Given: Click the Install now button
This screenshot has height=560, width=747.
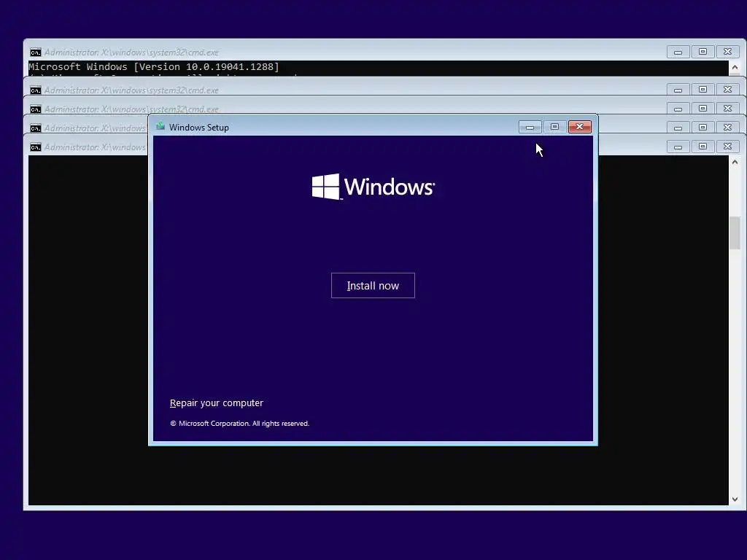Looking at the screenshot, I should click(373, 285).
